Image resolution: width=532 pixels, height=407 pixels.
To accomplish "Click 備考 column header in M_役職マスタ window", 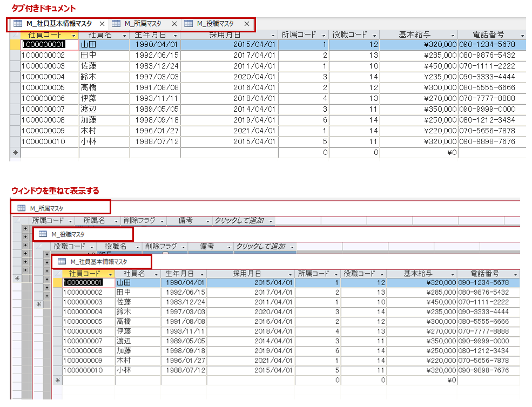I will (x=206, y=246).
